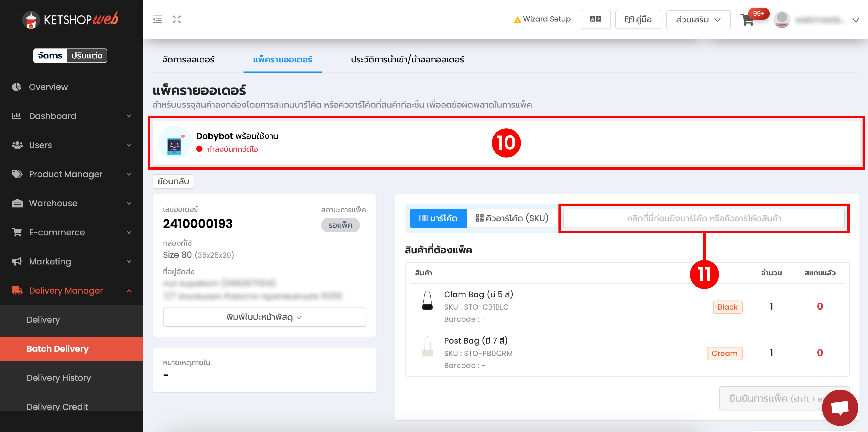Click the Product Manager tags icon
The width and height of the screenshot is (868, 432).
click(17, 174)
